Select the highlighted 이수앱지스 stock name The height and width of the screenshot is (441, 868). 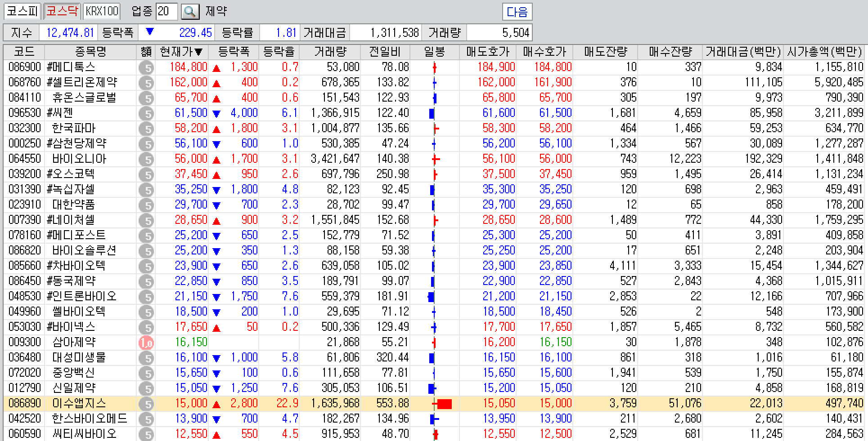click(79, 403)
